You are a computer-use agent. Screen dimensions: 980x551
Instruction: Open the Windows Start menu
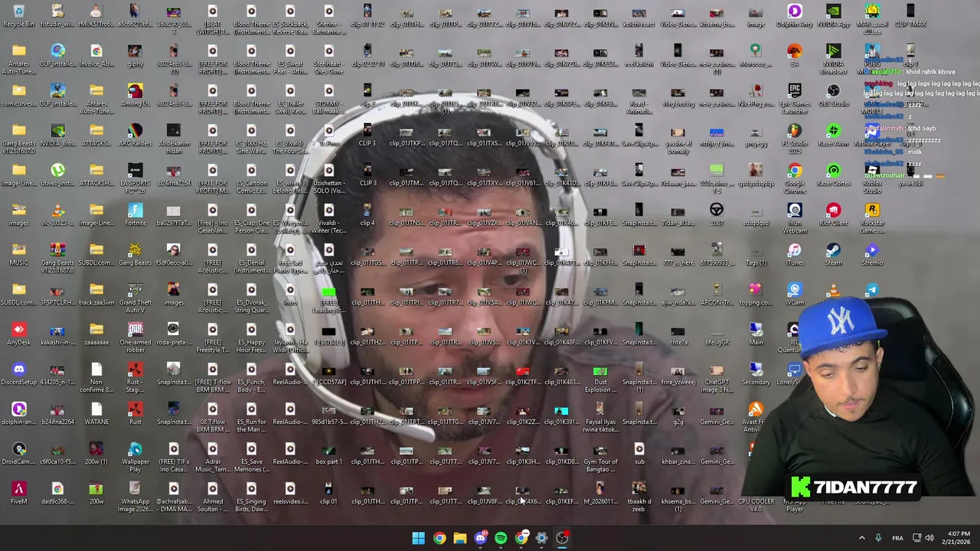(x=419, y=538)
